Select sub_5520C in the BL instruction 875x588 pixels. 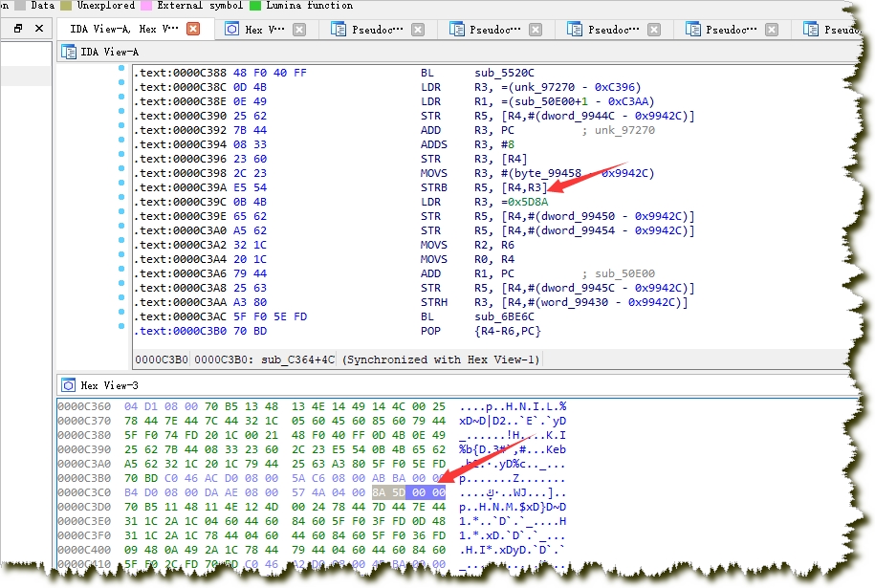[x=505, y=73]
